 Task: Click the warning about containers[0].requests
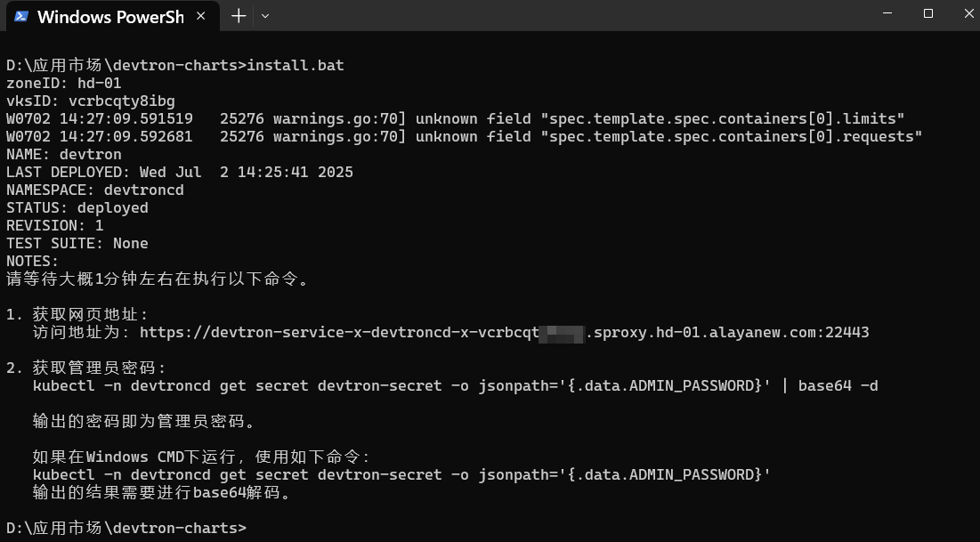(x=464, y=136)
